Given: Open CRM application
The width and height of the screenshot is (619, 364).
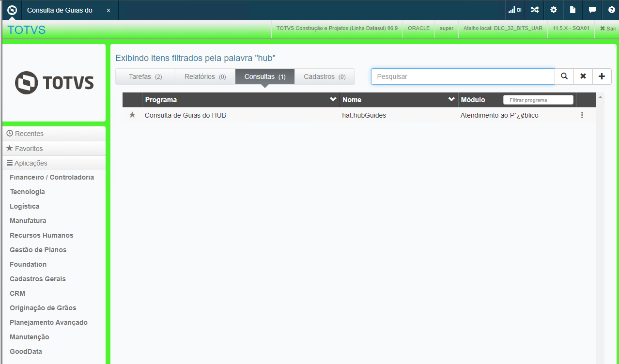Looking at the screenshot, I should click(17, 293).
